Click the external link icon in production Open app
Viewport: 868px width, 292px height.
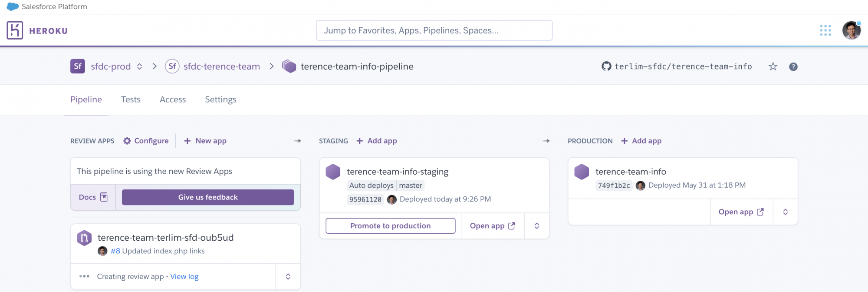[760, 212]
